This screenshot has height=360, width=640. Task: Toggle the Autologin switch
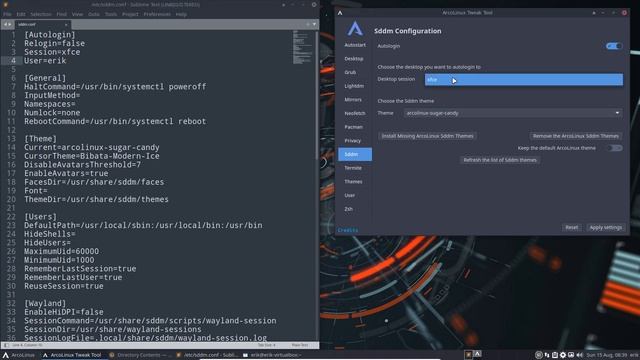point(614,46)
